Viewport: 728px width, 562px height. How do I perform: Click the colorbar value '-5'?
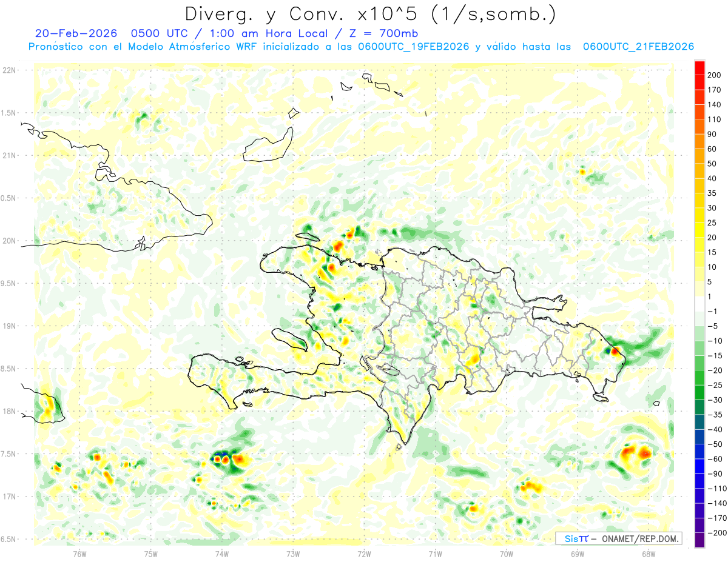tap(713, 326)
